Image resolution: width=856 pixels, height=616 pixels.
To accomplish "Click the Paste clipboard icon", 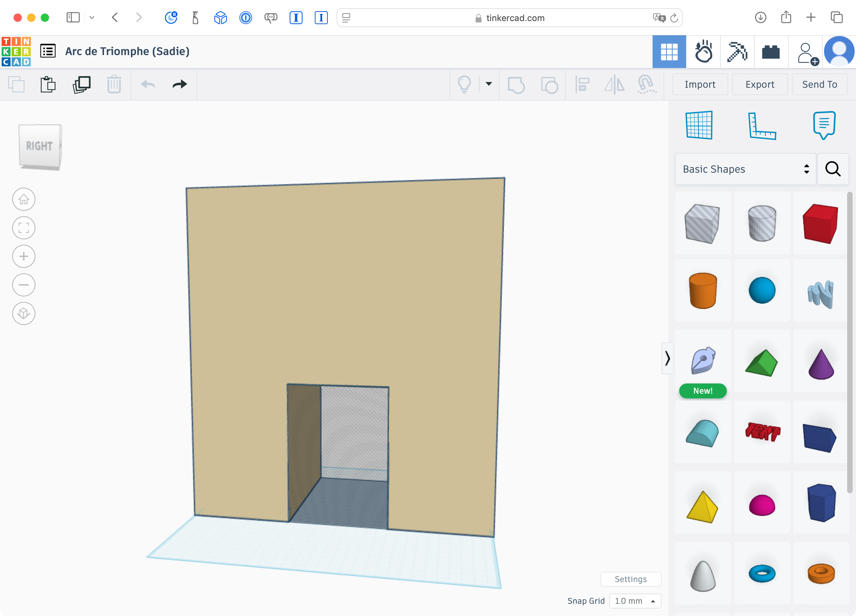I will click(48, 84).
